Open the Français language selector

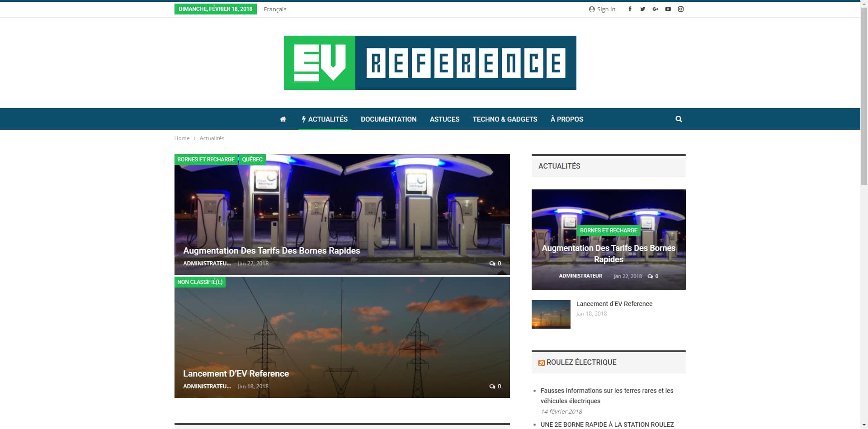point(275,9)
